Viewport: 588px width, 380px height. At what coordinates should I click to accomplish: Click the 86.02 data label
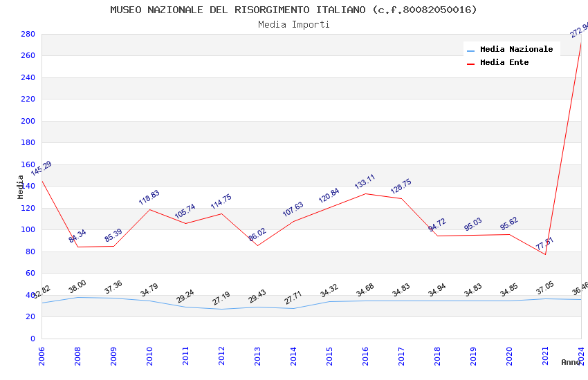pos(257,234)
